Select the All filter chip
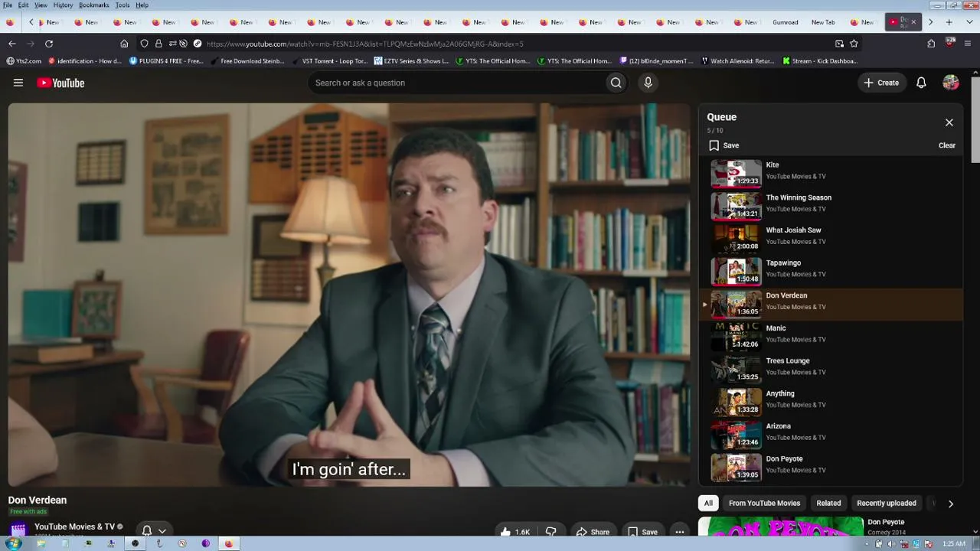The image size is (980, 551). pyautogui.click(x=708, y=503)
